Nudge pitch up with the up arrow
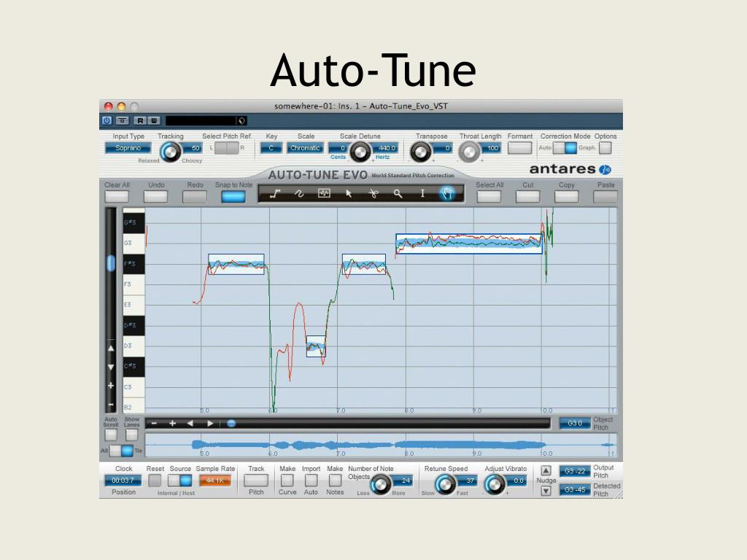This screenshot has width=747, height=560. 546,470
